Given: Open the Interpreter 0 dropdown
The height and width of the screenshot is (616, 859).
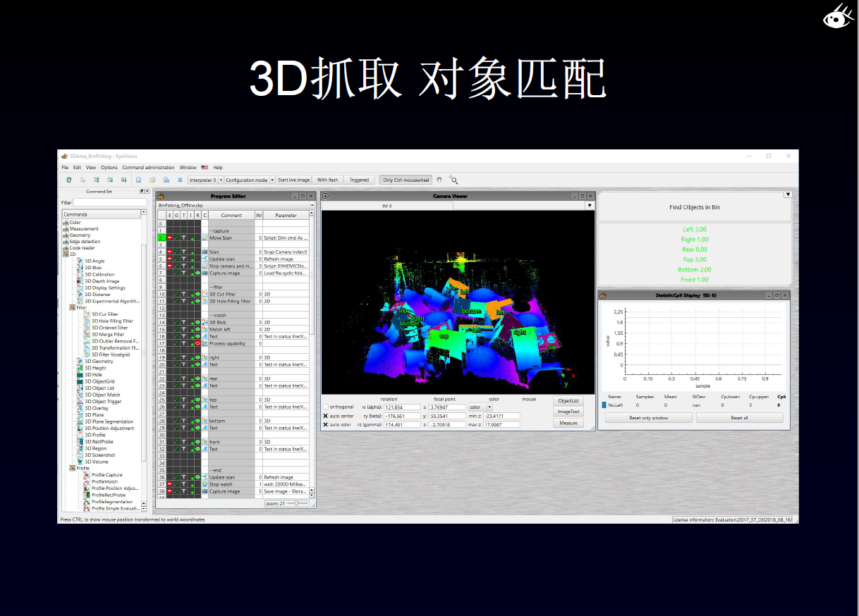Looking at the screenshot, I should pyautogui.click(x=203, y=180).
